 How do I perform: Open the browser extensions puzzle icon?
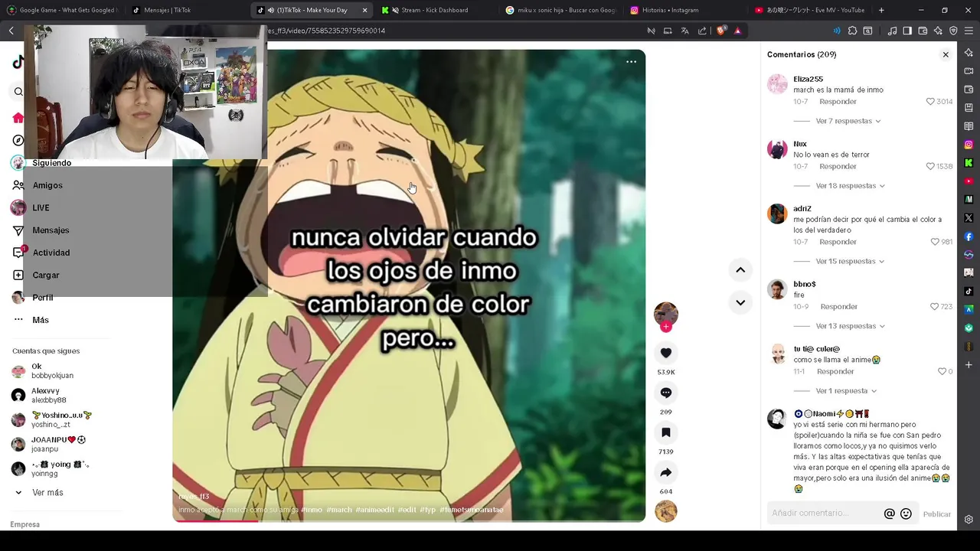(x=852, y=31)
